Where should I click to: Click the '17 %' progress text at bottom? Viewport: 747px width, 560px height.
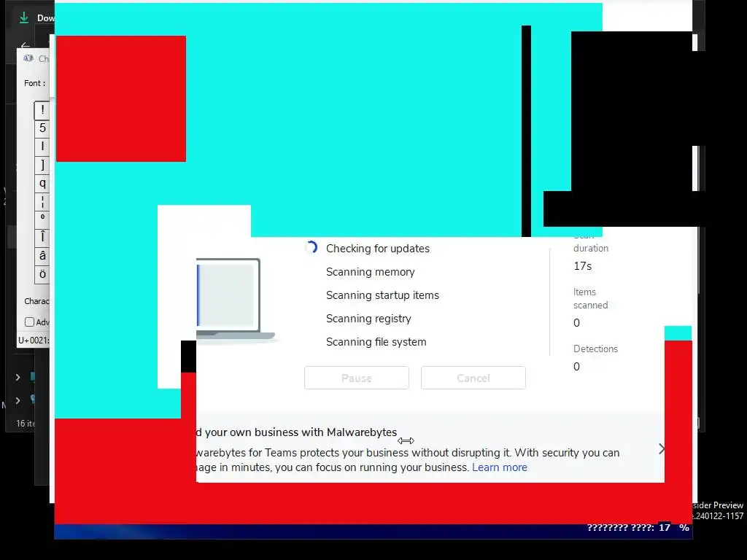coord(673,527)
